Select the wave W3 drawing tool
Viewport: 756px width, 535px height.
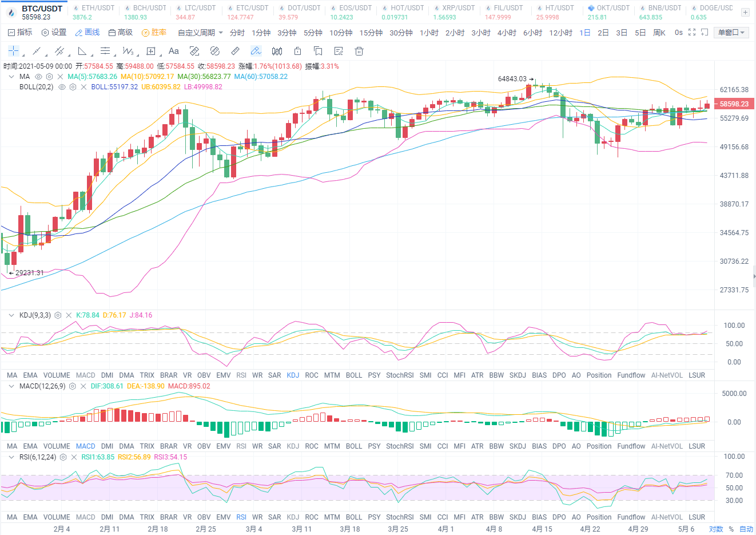[128, 51]
